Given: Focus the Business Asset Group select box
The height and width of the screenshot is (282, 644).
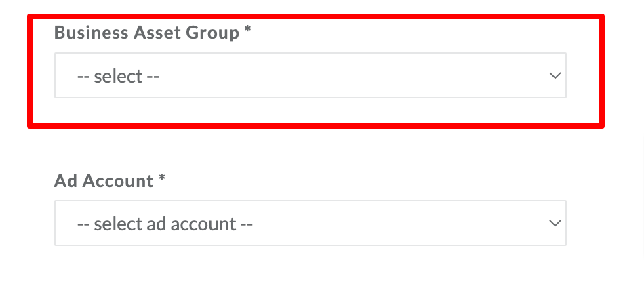Looking at the screenshot, I should click(x=310, y=75).
